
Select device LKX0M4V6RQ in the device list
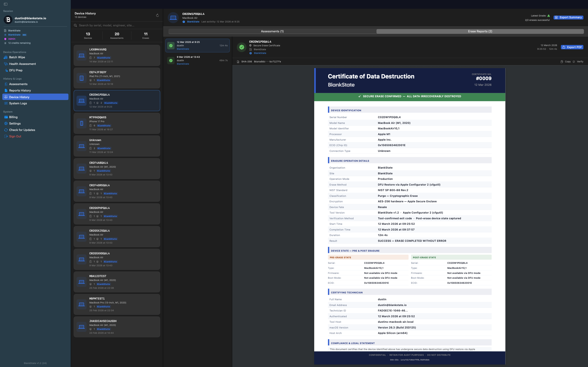pos(117,55)
